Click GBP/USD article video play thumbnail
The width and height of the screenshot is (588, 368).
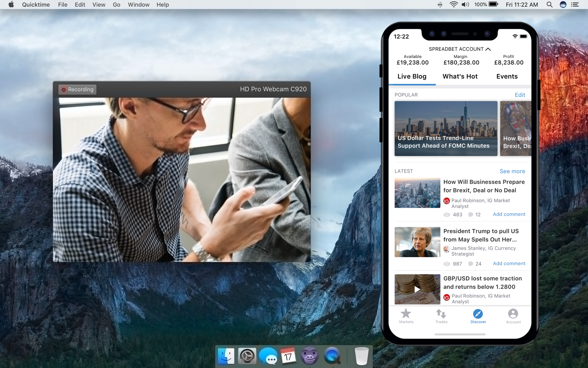(416, 290)
